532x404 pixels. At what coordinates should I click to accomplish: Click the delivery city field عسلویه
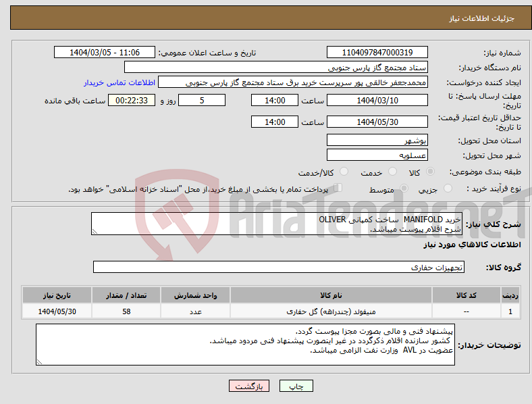(x=377, y=155)
